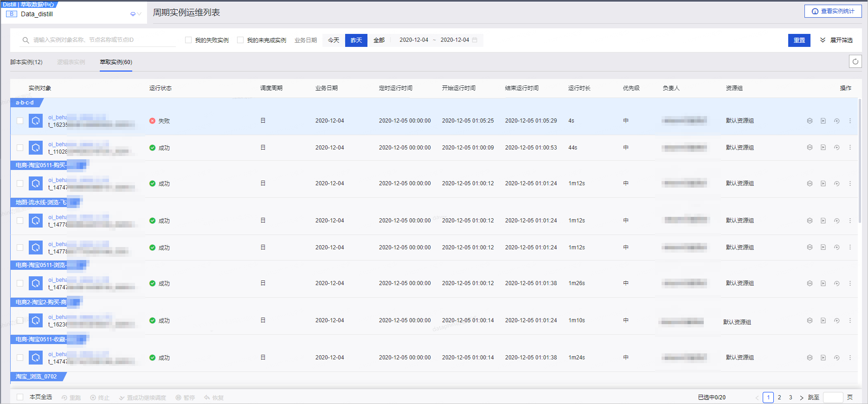Focus the 跳至 page number field
868x404 pixels.
[x=833, y=397]
